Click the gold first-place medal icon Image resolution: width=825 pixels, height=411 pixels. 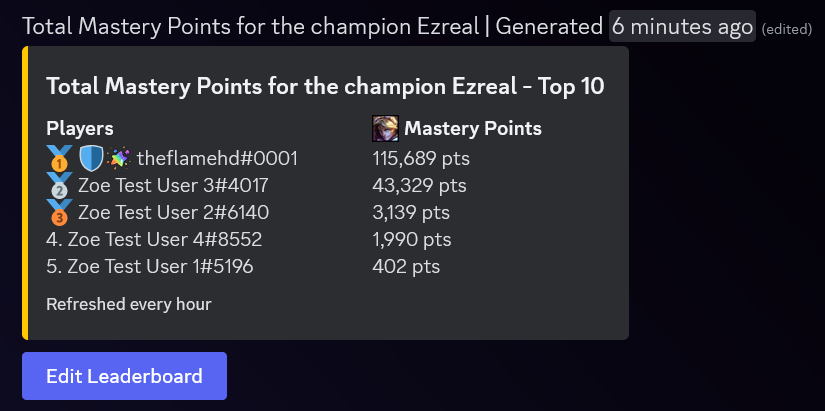coord(59,158)
